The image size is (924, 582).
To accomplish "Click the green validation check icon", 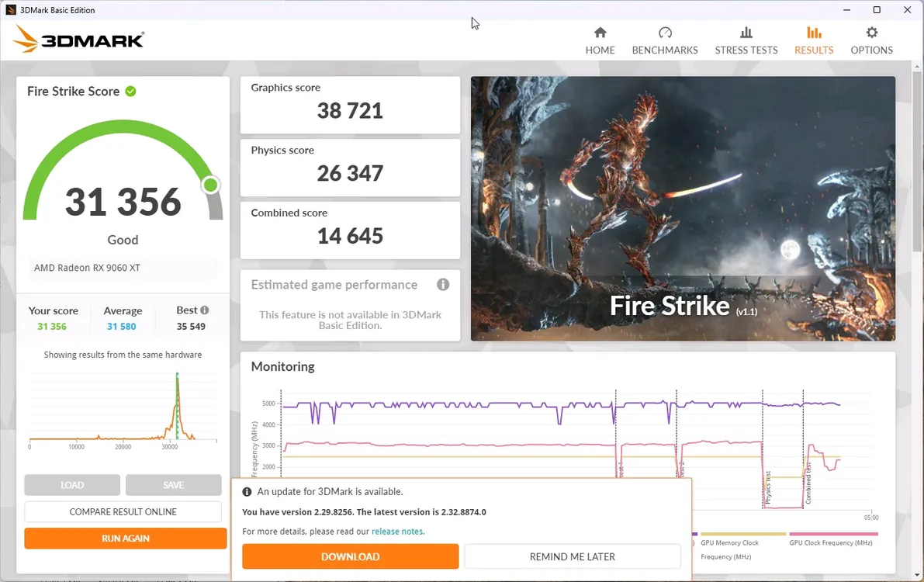I will (x=131, y=92).
